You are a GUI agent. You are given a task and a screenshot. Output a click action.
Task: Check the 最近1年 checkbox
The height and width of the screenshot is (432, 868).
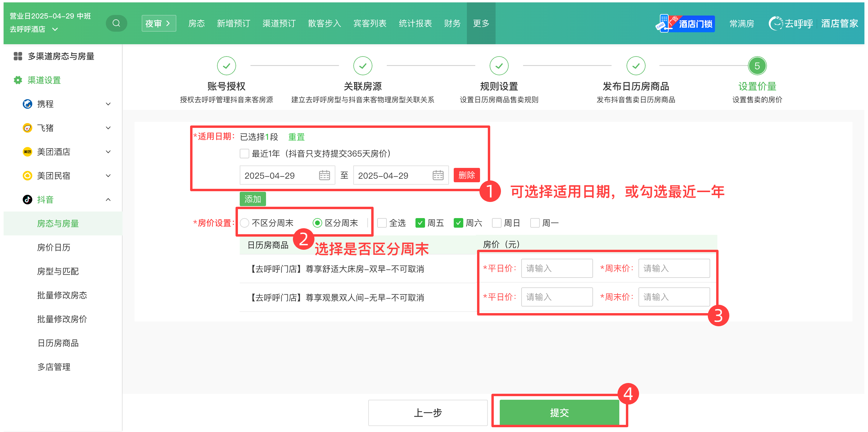click(244, 154)
